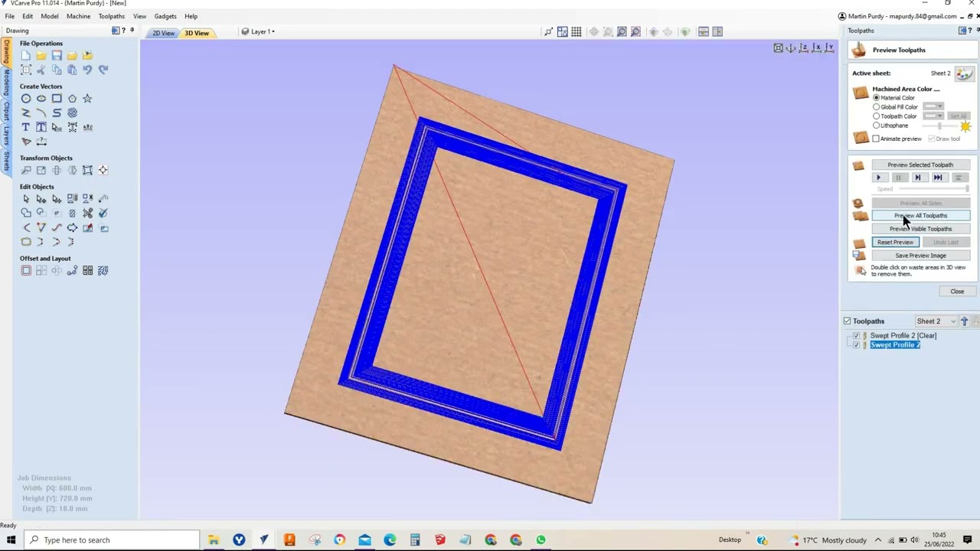The width and height of the screenshot is (980, 551).
Task: Open File Explorer from the taskbar
Action: pyautogui.click(x=214, y=540)
